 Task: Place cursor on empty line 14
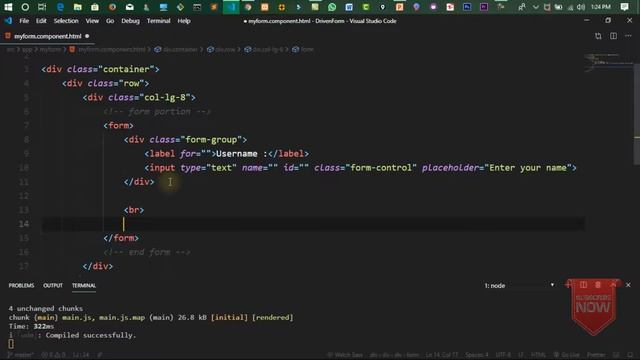tap(313, 224)
